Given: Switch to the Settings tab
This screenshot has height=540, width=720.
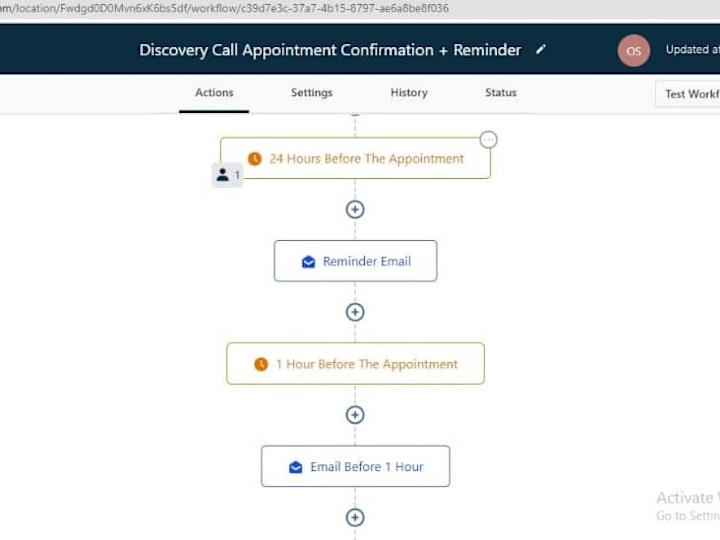Looking at the screenshot, I should pos(312,93).
